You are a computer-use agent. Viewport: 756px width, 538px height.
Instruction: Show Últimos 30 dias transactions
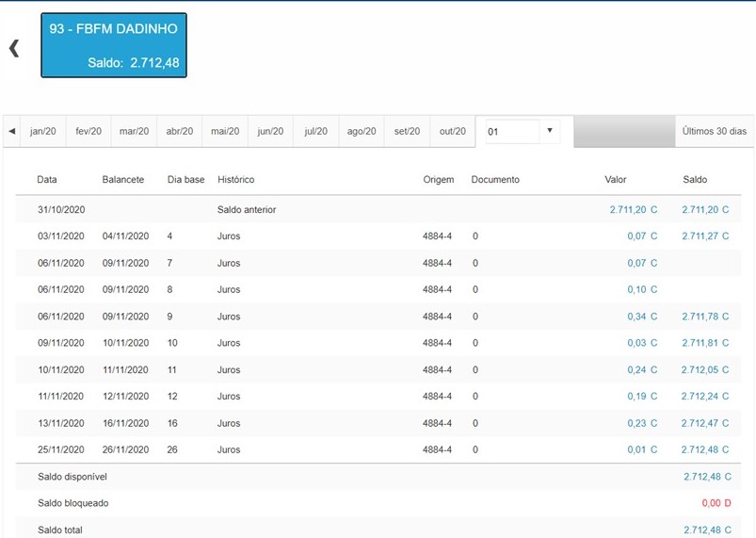714,131
